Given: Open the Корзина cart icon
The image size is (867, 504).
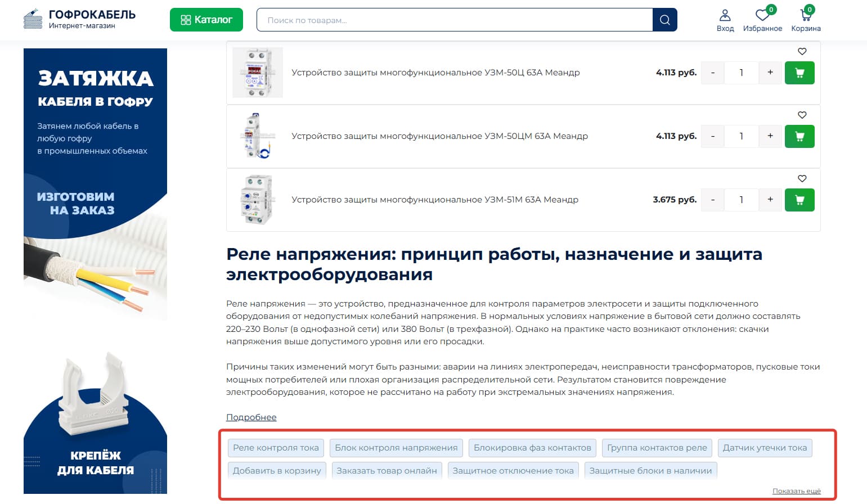Looking at the screenshot, I should 806,20.
